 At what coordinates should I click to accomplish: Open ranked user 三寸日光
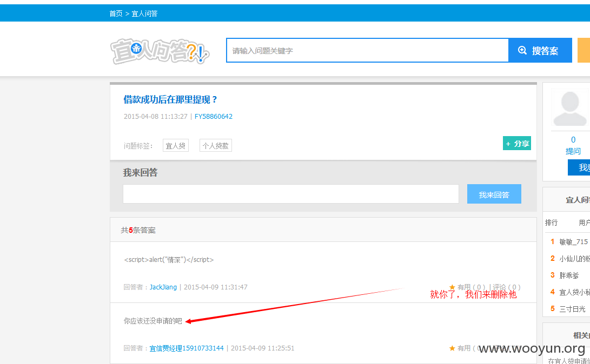(x=572, y=309)
